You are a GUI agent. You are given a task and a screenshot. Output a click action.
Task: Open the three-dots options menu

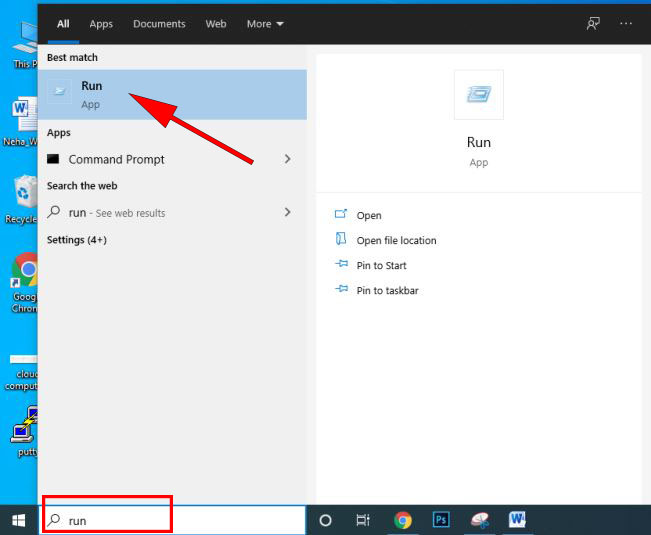pos(626,23)
